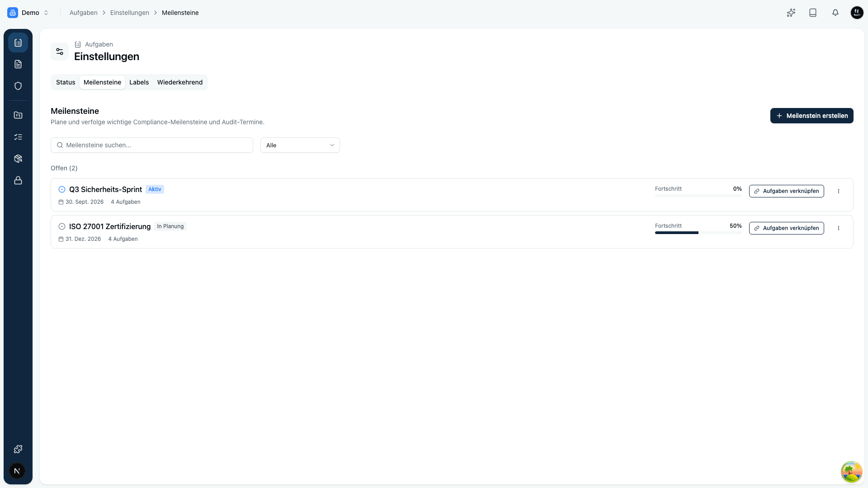Open the tasks module in sidebar

[x=18, y=42]
